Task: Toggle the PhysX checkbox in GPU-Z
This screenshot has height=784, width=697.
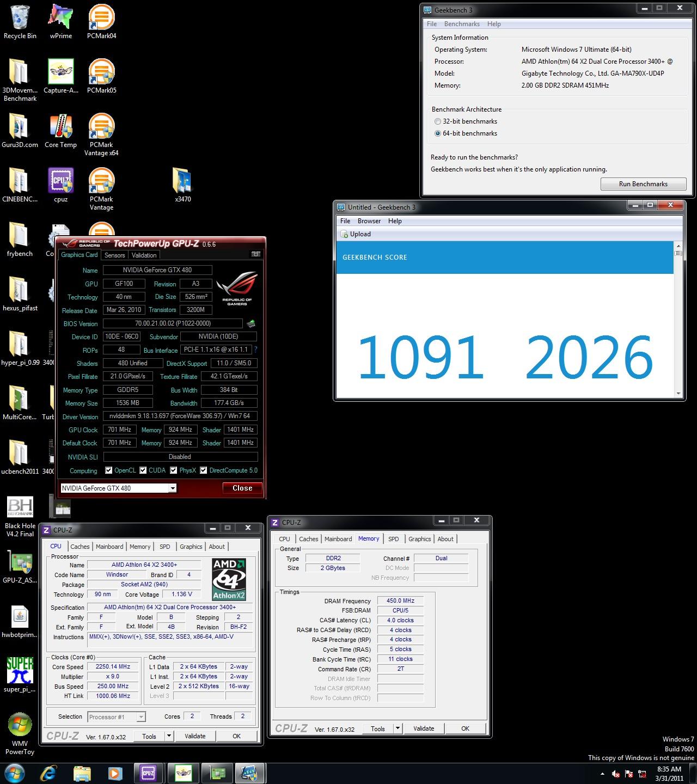Action: [x=174, y=470]
